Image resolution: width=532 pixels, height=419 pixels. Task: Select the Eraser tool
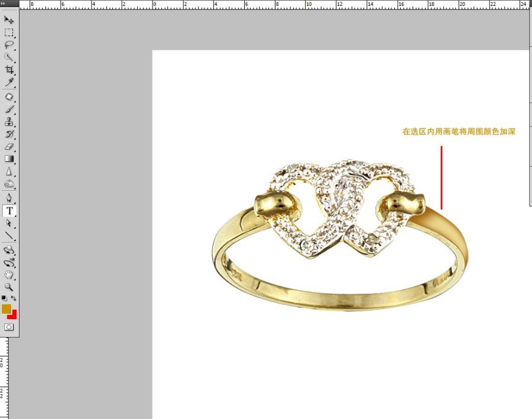coord(9,147)
